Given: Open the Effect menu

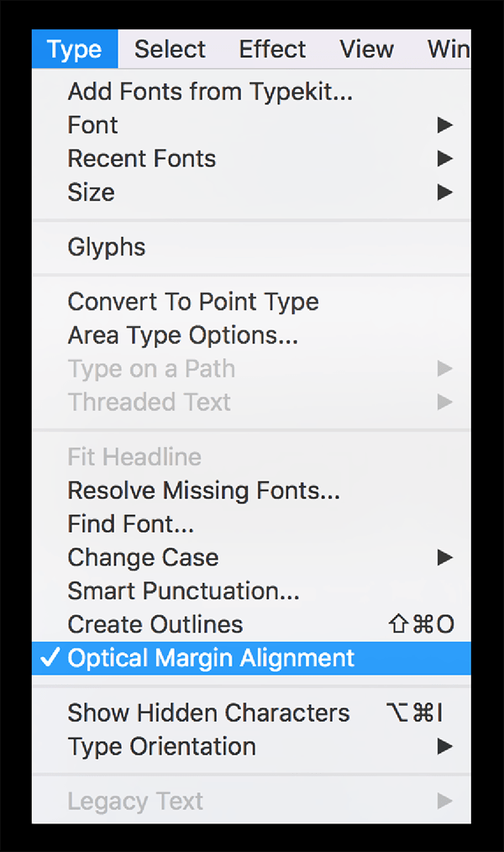Looking at the screenshot, I should tap(272, 49).
